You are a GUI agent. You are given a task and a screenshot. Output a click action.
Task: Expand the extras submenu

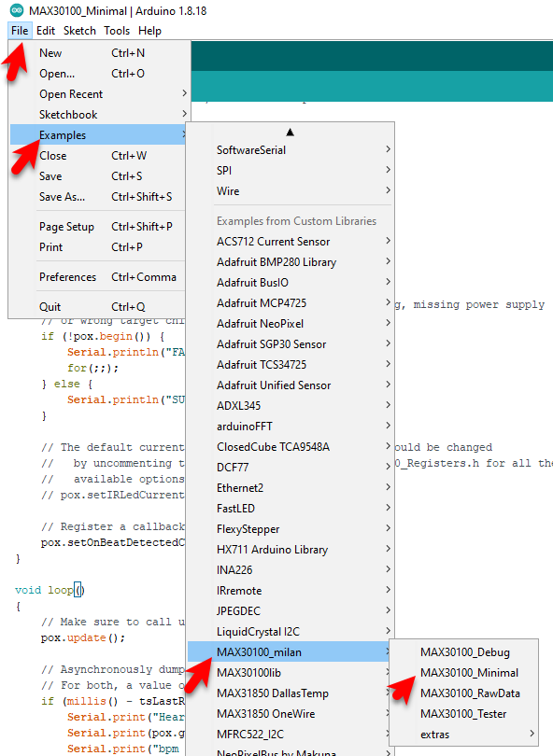tap(463, 735)
